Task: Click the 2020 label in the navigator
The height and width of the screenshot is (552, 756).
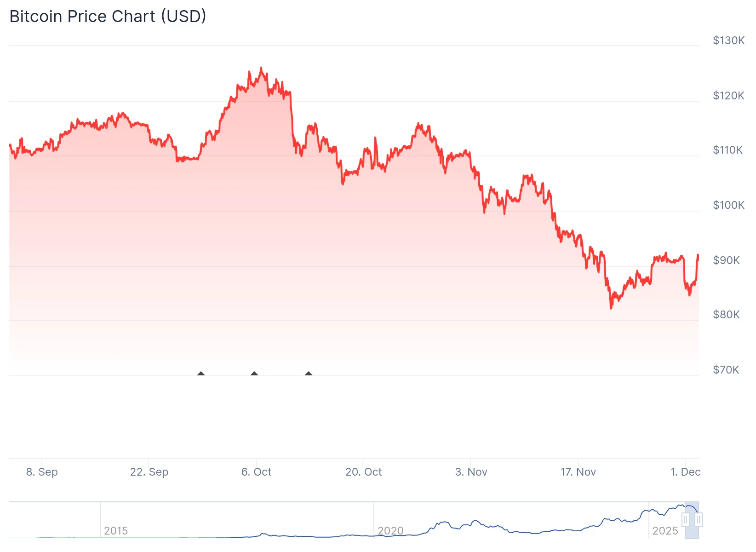Action: (390, 531)
